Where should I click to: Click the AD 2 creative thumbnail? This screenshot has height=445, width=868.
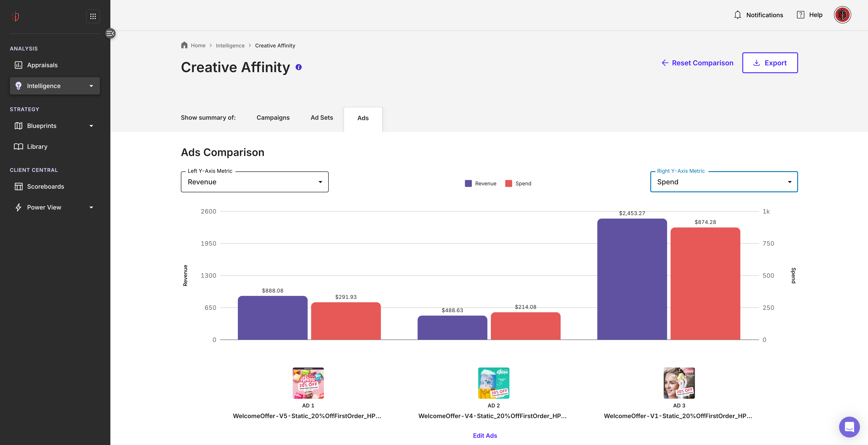[494, 383]
